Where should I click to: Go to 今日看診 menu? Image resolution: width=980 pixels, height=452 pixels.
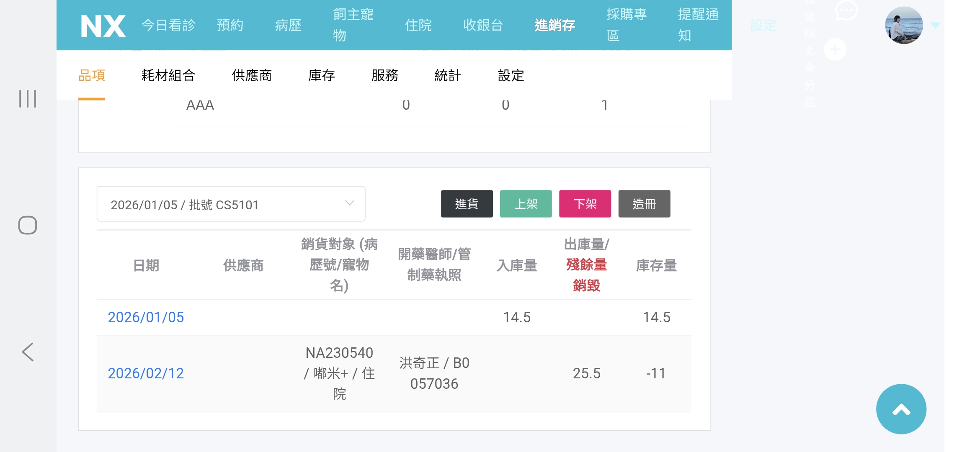coord(168,26)
